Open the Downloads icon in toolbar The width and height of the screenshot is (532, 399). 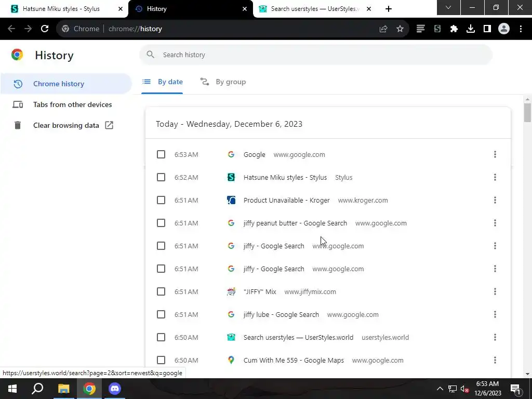(x=471, y=29)
